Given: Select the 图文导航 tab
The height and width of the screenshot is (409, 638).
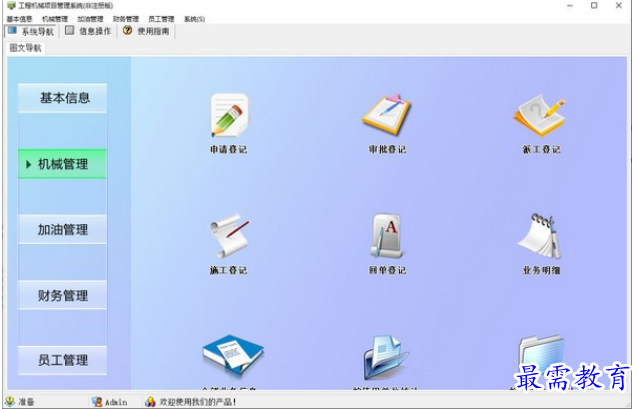Looking at the screenshot, I should pyautogui.click(x=25, y=48).
